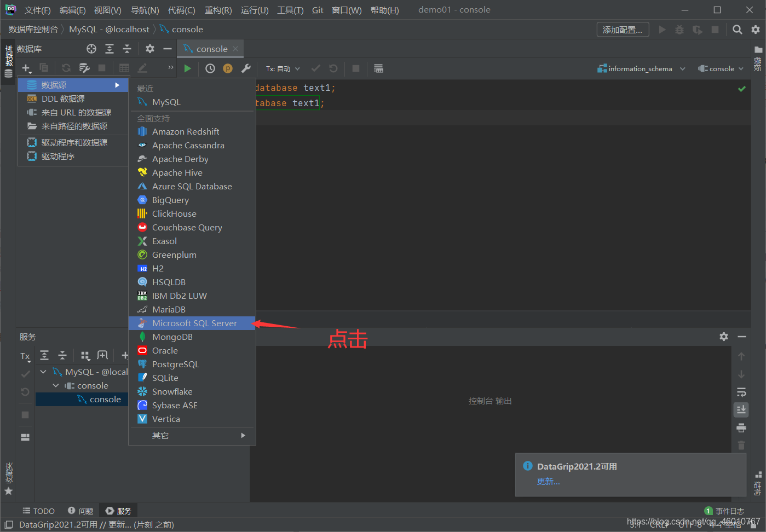Click the refresh icon in database toolbar
Viewport: 766px width, 532px height.
66,68
